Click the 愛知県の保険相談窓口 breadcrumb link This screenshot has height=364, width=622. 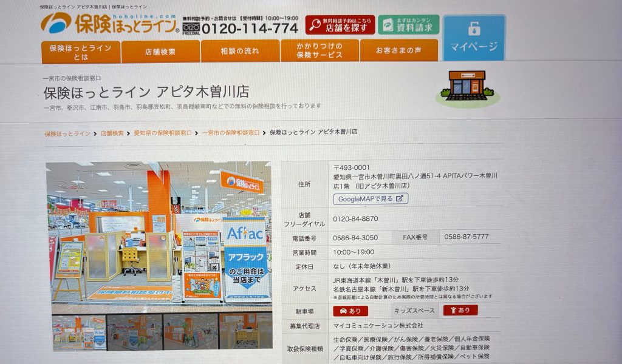point(162,132)
